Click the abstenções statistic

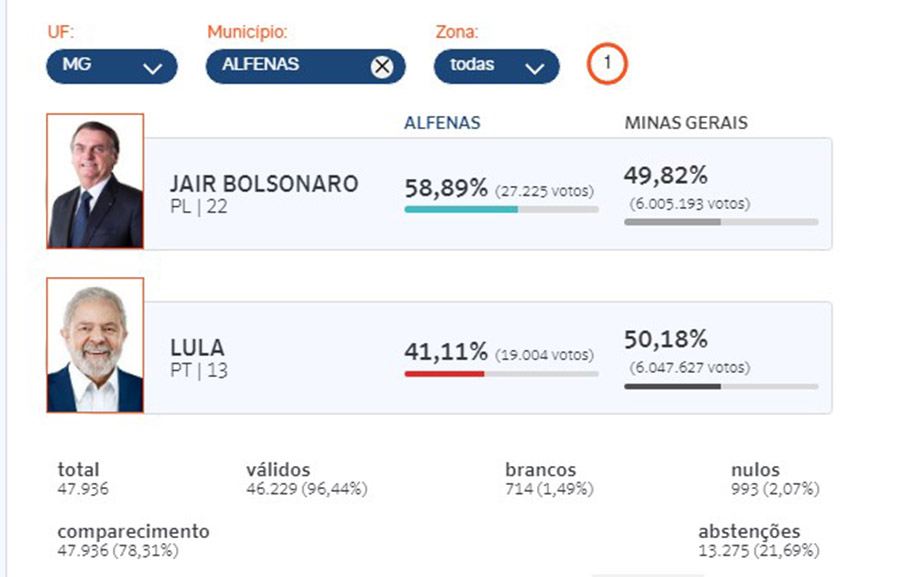758,541
